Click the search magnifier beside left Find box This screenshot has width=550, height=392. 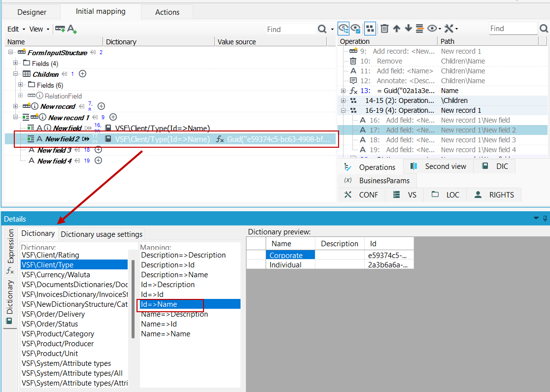(x=322, y=29)
